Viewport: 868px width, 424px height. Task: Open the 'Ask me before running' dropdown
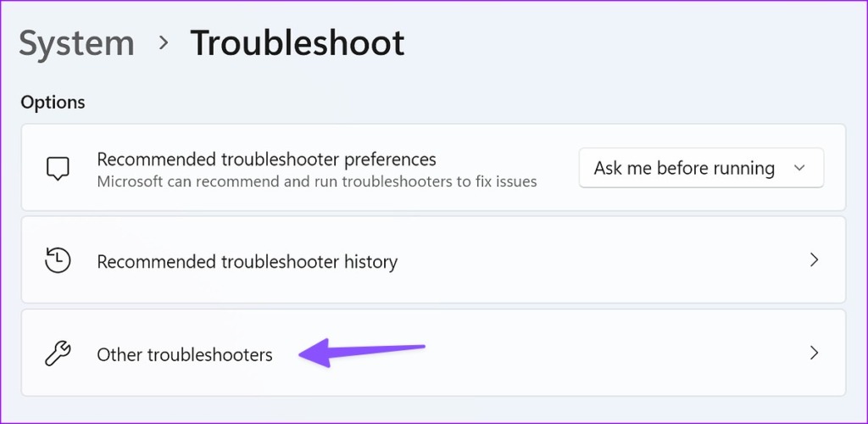click(x=683, y=168)
